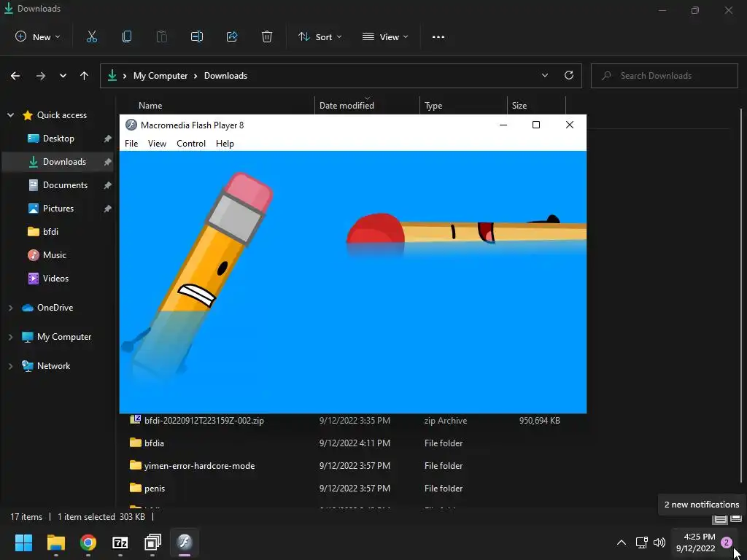Viewport: 747px width, 560px height.
Task: Open Flash Player Help menu
Action: coord(225,144)
